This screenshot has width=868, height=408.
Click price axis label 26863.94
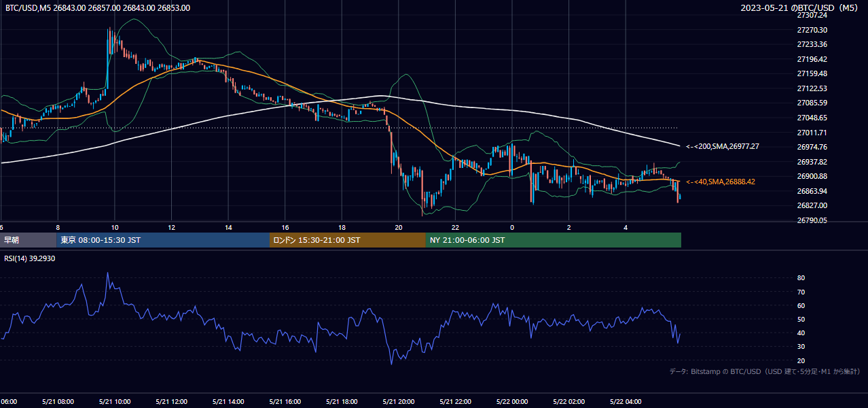(x=812, y=191)
